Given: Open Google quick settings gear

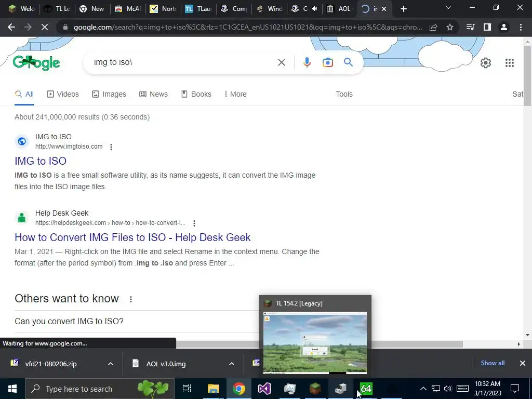Looking at the screenshot, I should coord(486,63).
